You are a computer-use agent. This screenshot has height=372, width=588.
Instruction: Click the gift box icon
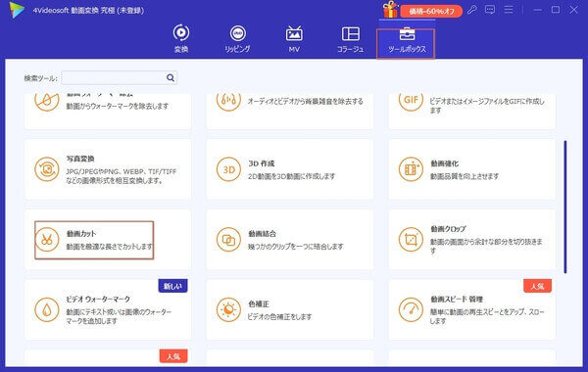[x=390, y=10]
